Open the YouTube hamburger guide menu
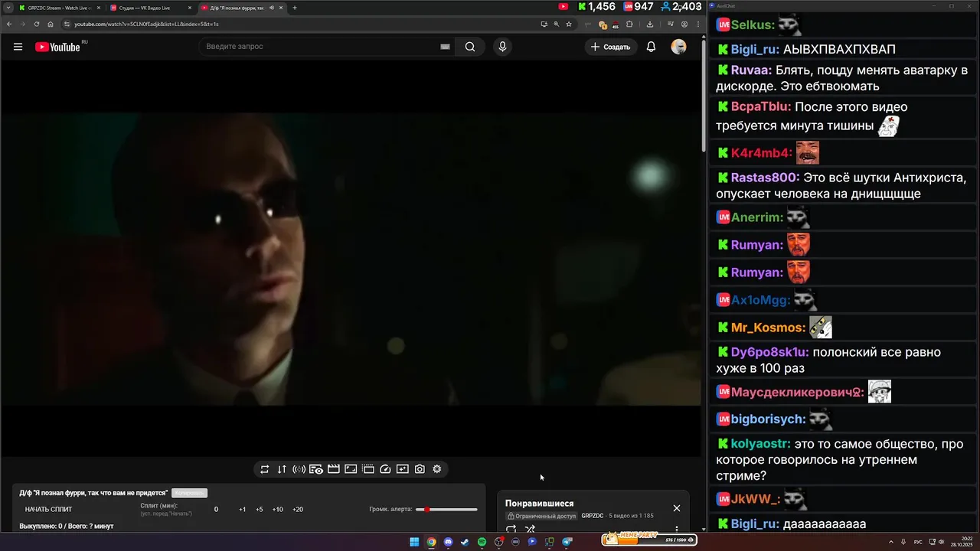980x551 pixels. 18,47
